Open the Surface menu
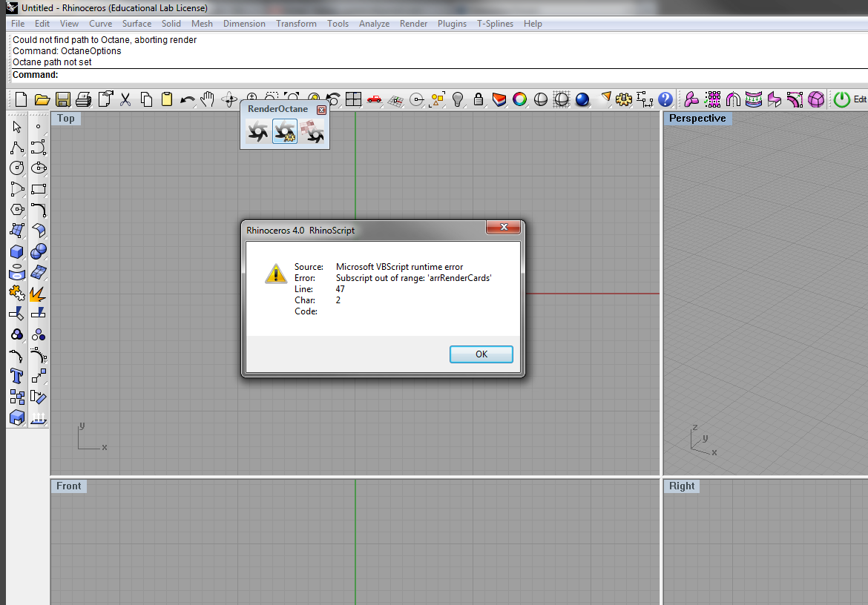The height and width of the screenshot is (605, 868). [x=137, y=24]
